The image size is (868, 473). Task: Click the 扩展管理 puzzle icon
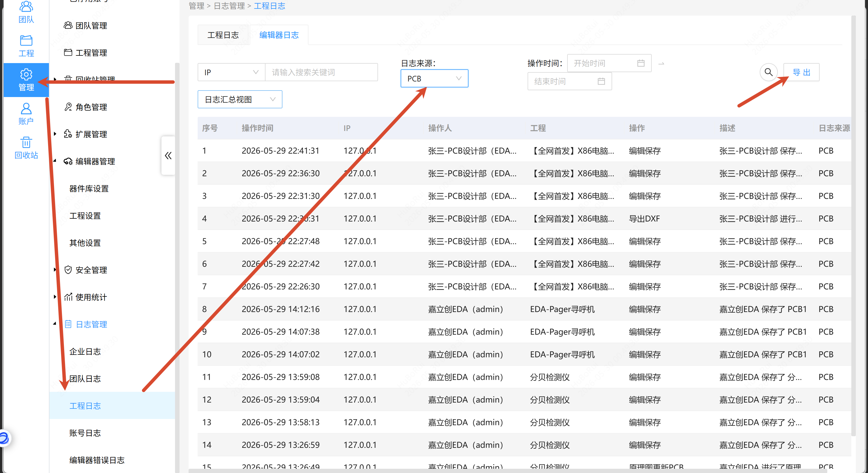68,134
